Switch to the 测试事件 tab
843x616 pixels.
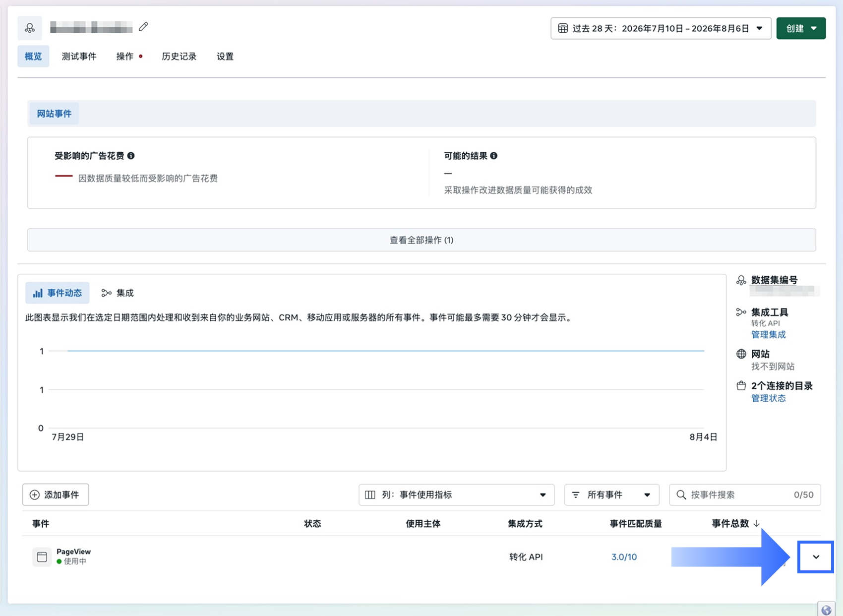coord(79,57)
